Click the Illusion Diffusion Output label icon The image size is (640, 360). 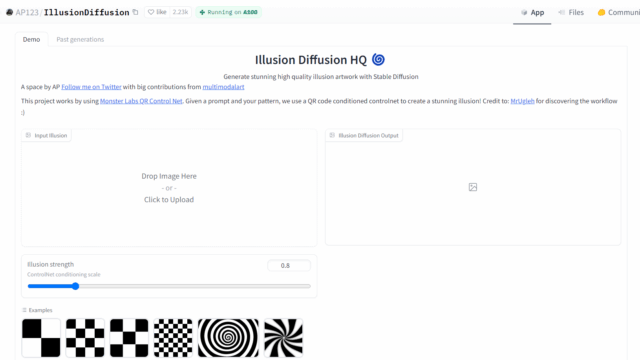point(332,135)
